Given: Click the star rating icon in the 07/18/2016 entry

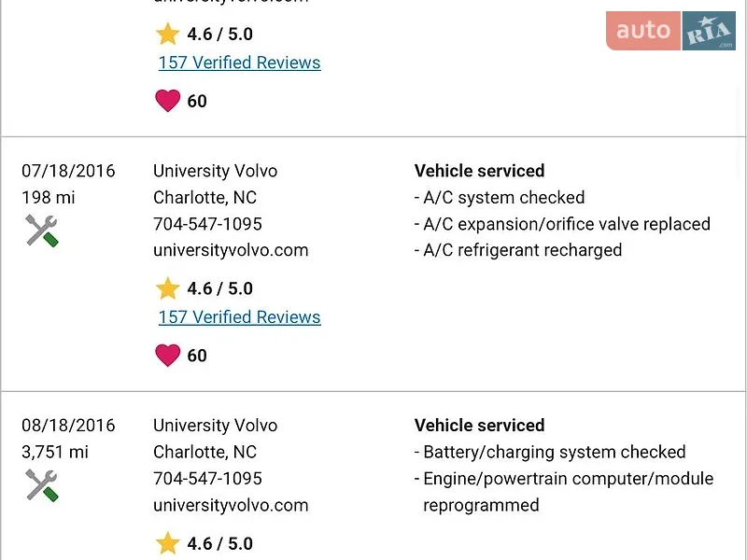Looking at the screenshot, I should (168, 288).
